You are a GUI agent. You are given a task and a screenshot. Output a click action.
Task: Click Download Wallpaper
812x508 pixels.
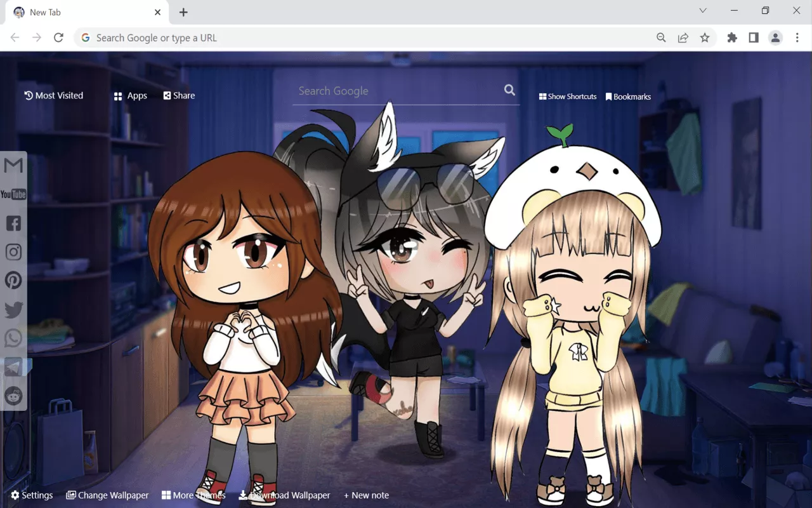tap(284, 495)
